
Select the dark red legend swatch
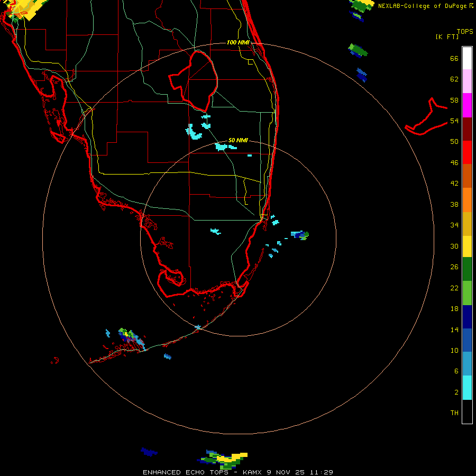pyautogui.click(x=467, y=129)
